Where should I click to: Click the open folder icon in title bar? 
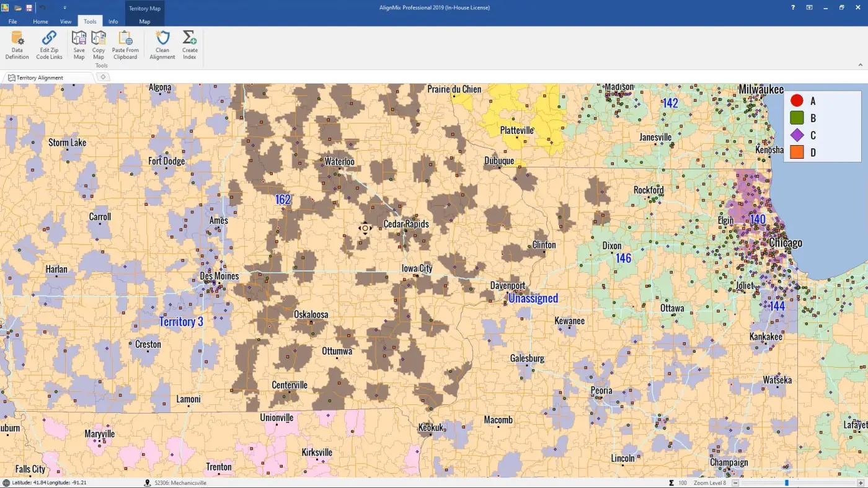tap(18, 7)
